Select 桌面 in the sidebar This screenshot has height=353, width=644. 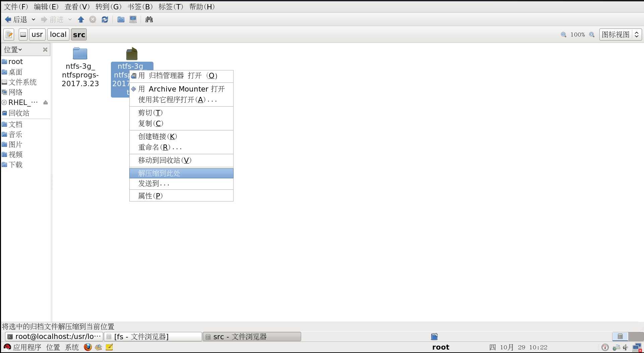(x=25, y=72)
